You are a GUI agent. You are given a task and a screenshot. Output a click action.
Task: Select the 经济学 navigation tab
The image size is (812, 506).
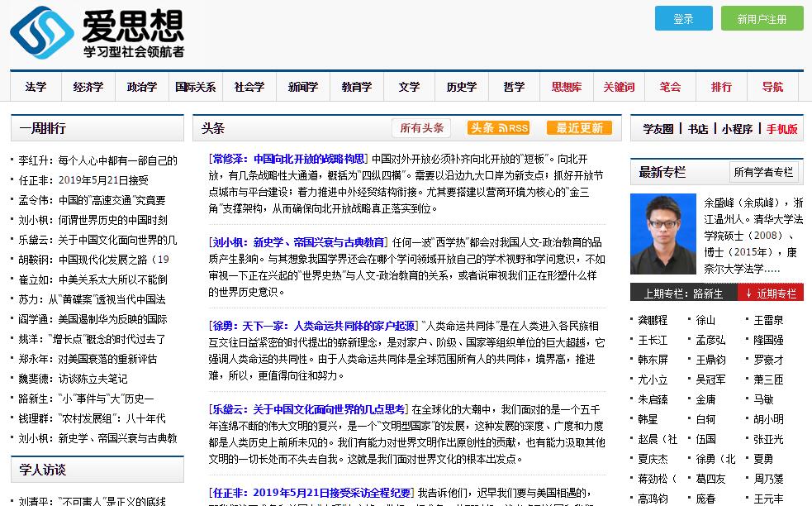88,87
